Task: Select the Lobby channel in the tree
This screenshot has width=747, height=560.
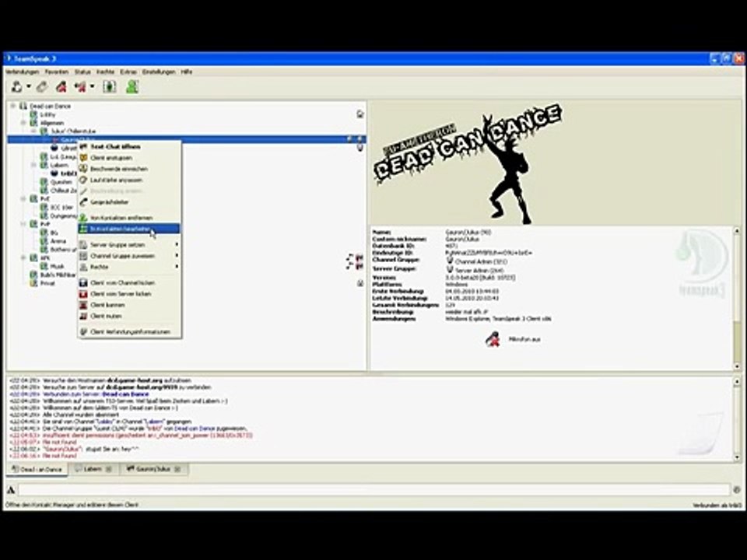Action: pyautogui.click(x=47, y=114)
